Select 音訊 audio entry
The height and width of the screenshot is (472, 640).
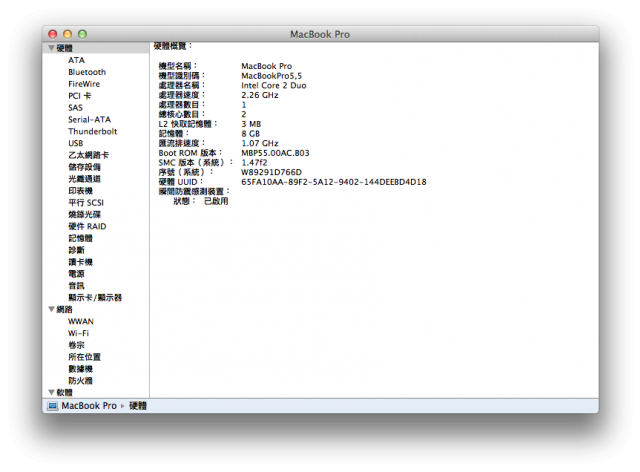pyautogui.click(x=76, y=286)
